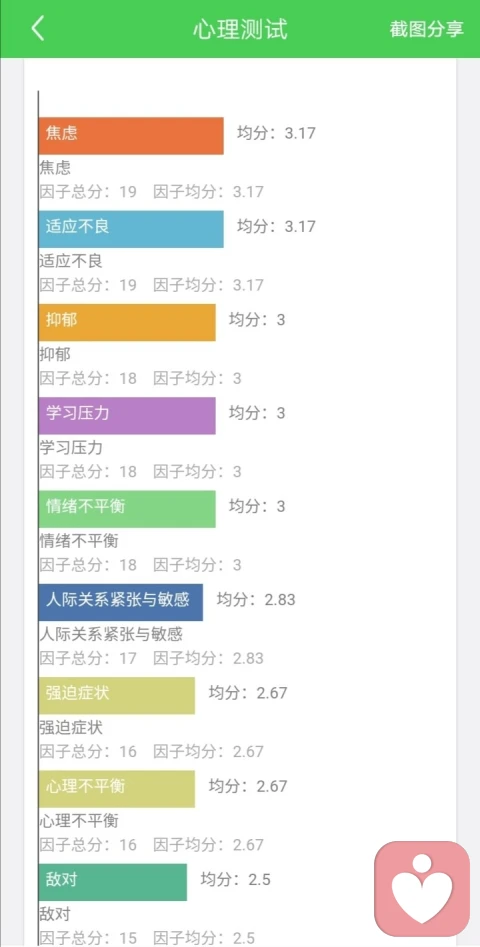480x947 pixels.
Task: Select 因子总分：19 under 适应不良
Action: (88, 285)
